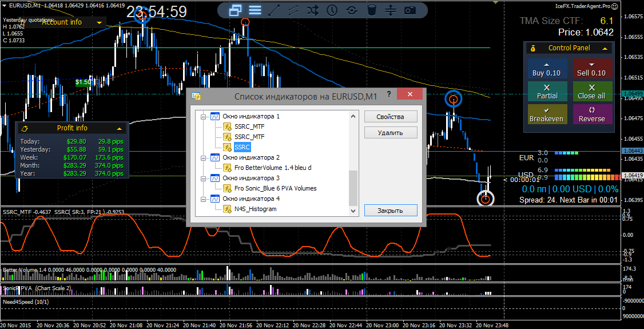Select the Окно индикатора 4 label

pyautogui.click(x=251, y=199)
